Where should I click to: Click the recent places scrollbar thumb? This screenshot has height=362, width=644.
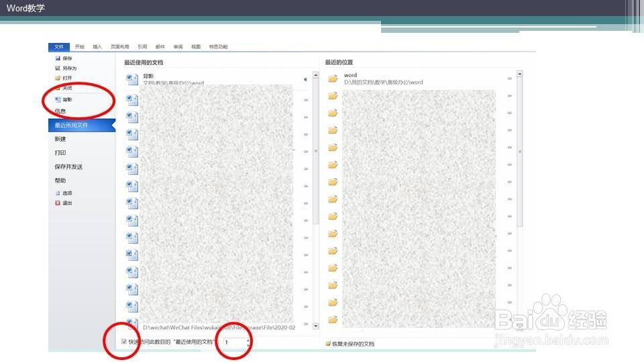519,152
